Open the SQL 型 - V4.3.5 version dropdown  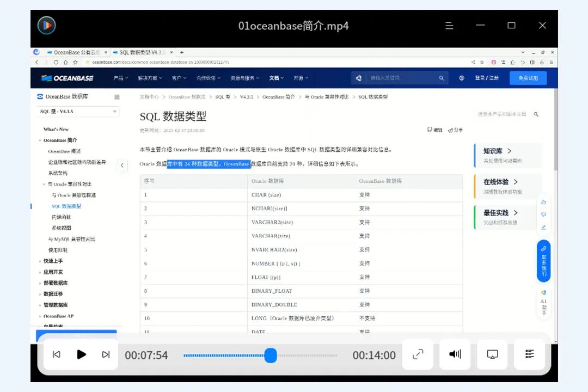coord(78,112)
